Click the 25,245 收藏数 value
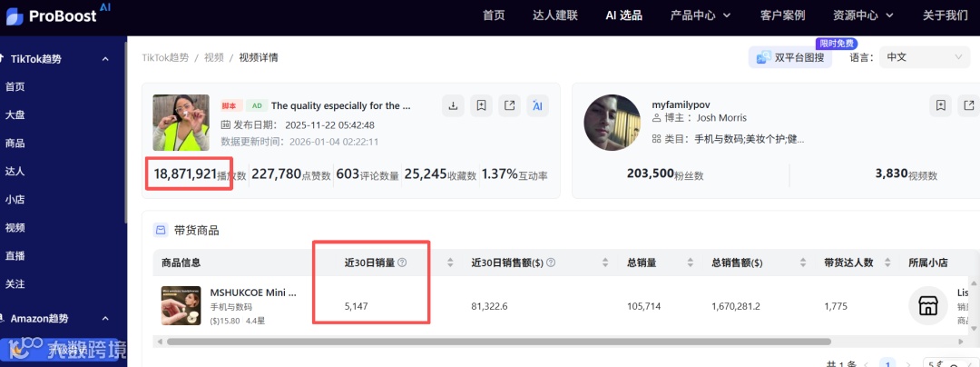The image size is (980, 367). [426, 174]
